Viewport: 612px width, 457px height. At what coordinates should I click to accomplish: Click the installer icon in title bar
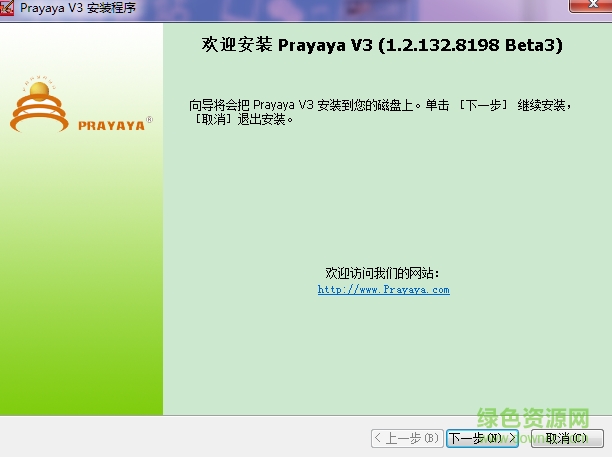(6, 7)
